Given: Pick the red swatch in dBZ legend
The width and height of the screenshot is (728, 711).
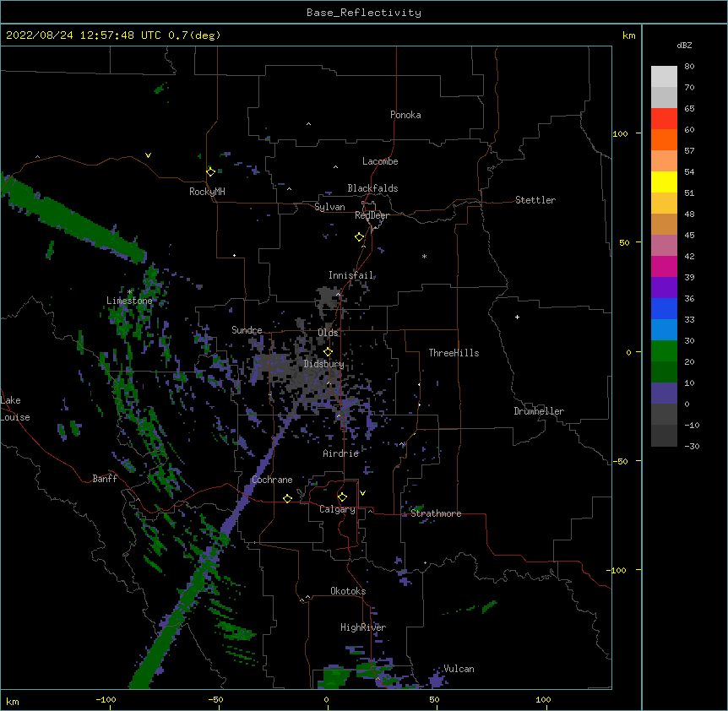Looking at the screenshot, I should tap(664, 118).
